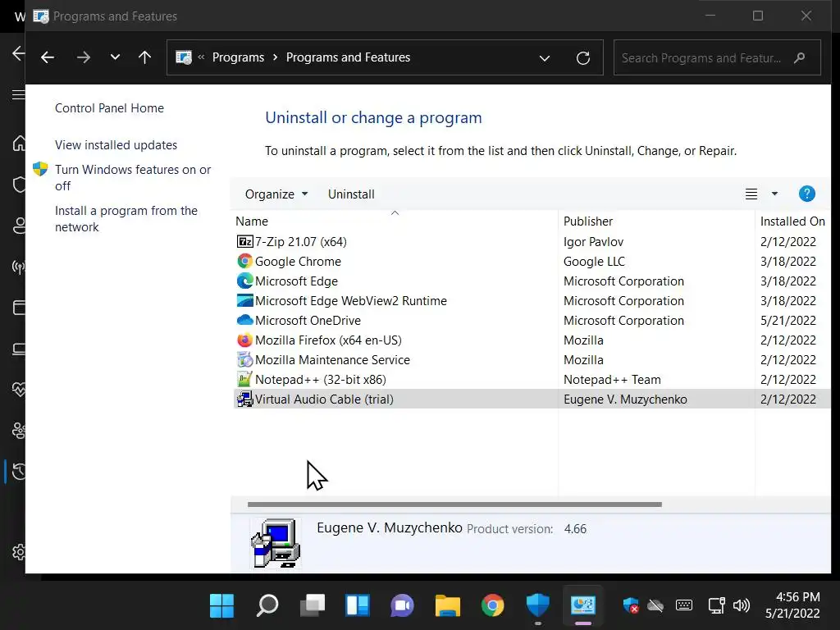Open Widgets from the taskbar

(358, 605)
